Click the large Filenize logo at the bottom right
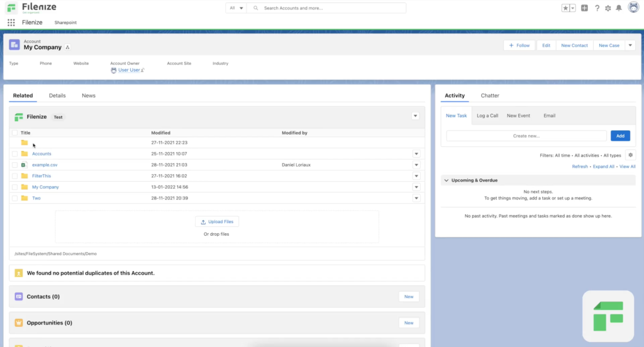644x347 pixels. pyautogui.click(x=608, y=316)
